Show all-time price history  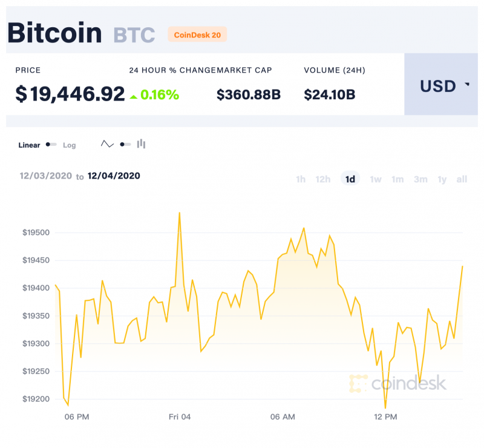pos(462,179)
